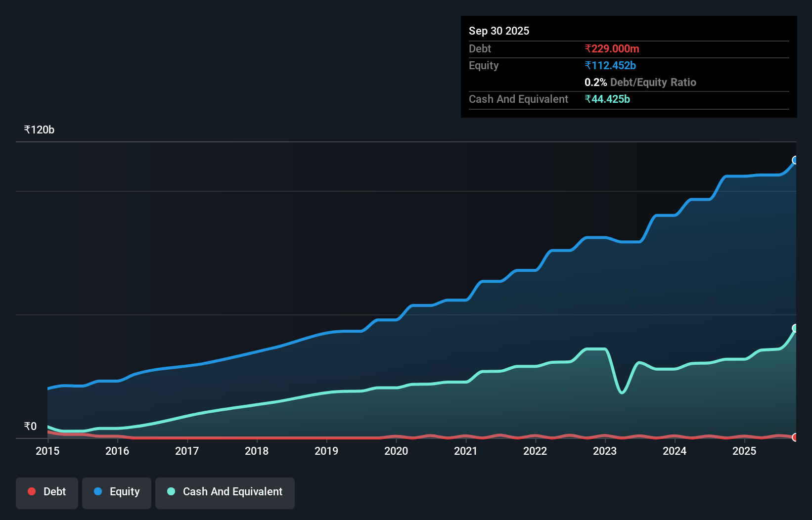
Task: Select the 2020 label on the timeline
Action: (x=396, y=451)
